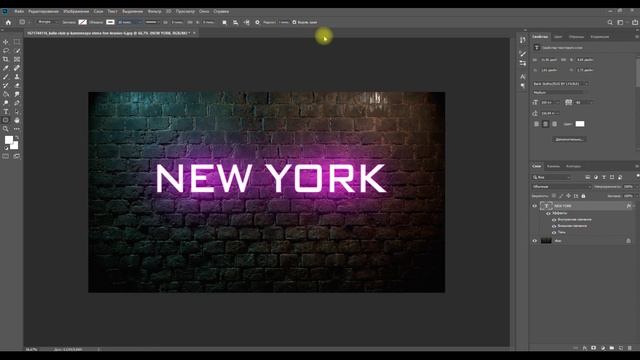This screenshot has width=640, height=360.
Task: Select the Hand tool
Action: pos(17,120)
